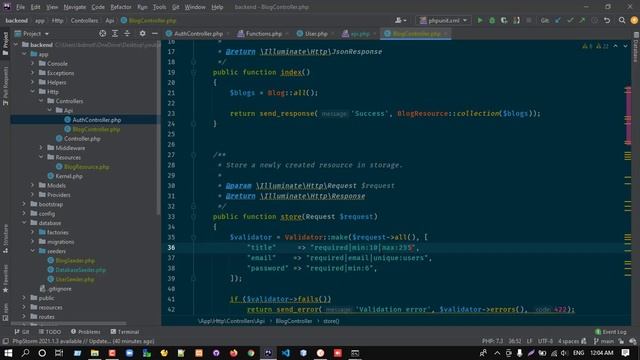
Task: Open the user account dropdown in toolbar
Action: click(x=400, y=20)
